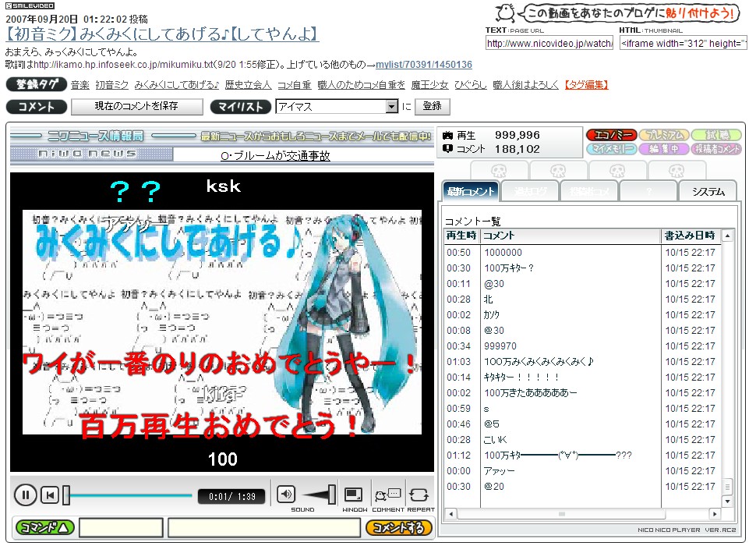Click the Smilevideo logo

pos(30,5)
